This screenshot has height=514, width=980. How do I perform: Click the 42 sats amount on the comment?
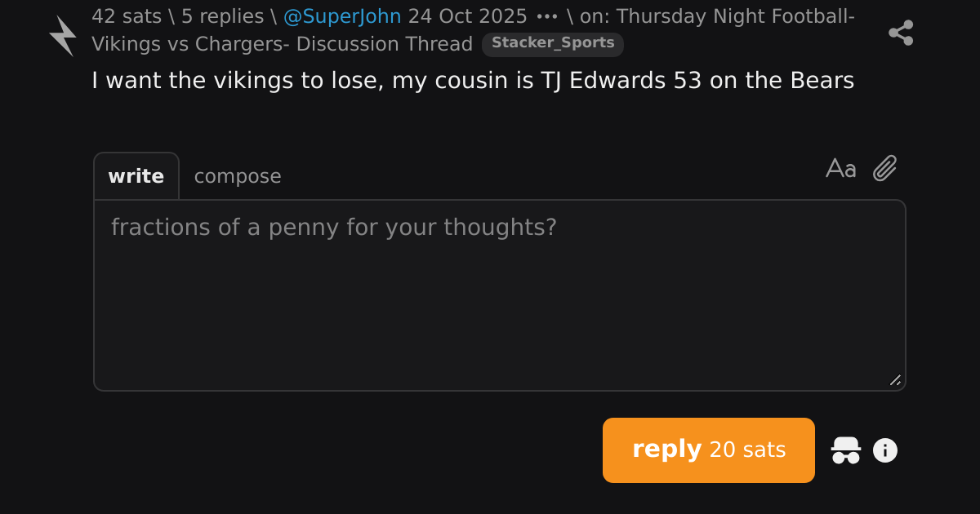[x=127, y=16]
